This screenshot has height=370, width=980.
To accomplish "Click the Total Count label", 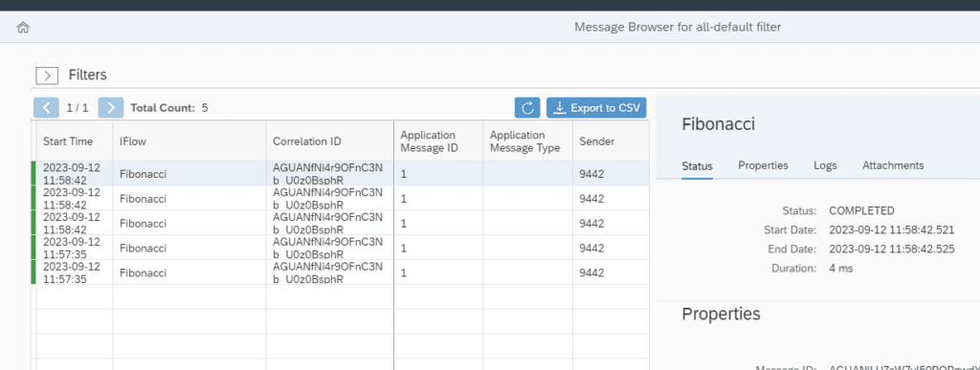I will [x=163, y=108].
